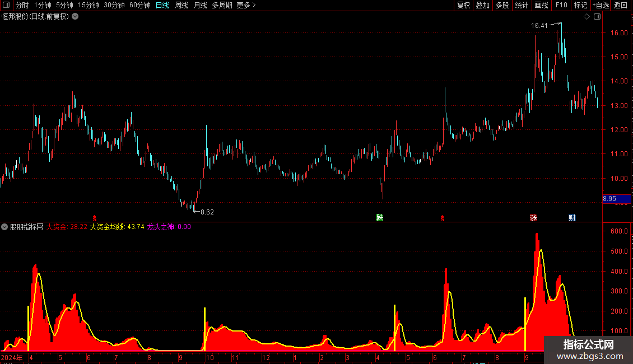Open the 画线 drawing tools

point(541,5)
